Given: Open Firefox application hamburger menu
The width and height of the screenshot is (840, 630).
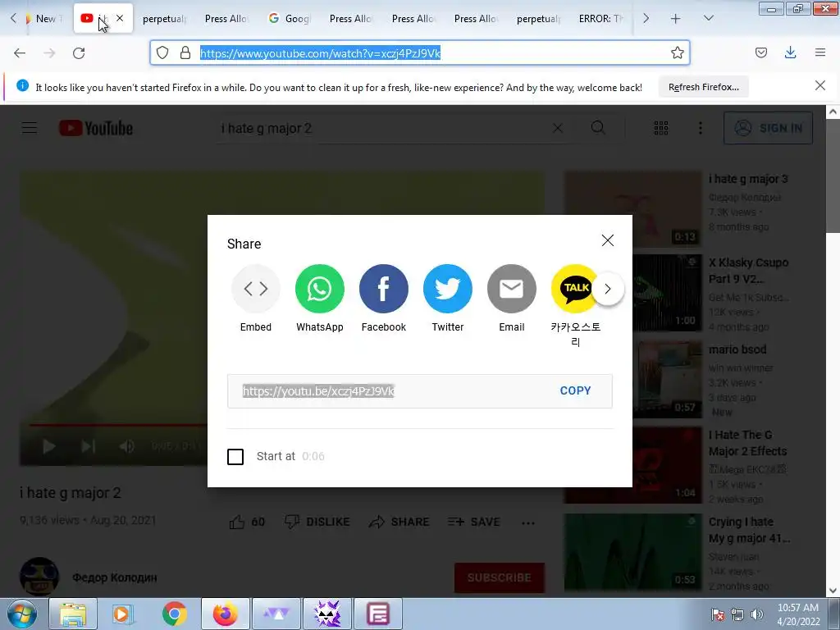Looking at the screenshot, I should point(820,52).
